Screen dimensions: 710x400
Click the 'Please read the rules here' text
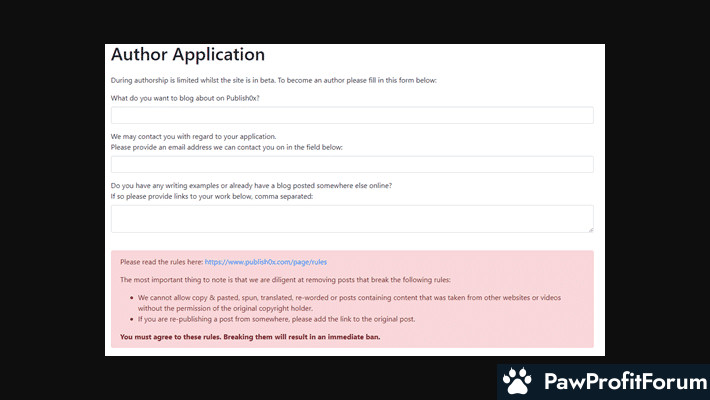(161, 261)
